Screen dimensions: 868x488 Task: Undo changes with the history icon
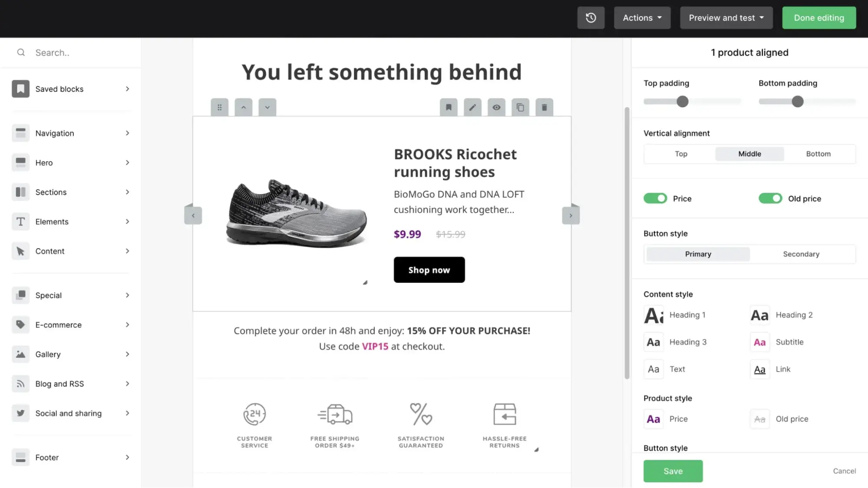pyautogui.click(x=591, y=18)
